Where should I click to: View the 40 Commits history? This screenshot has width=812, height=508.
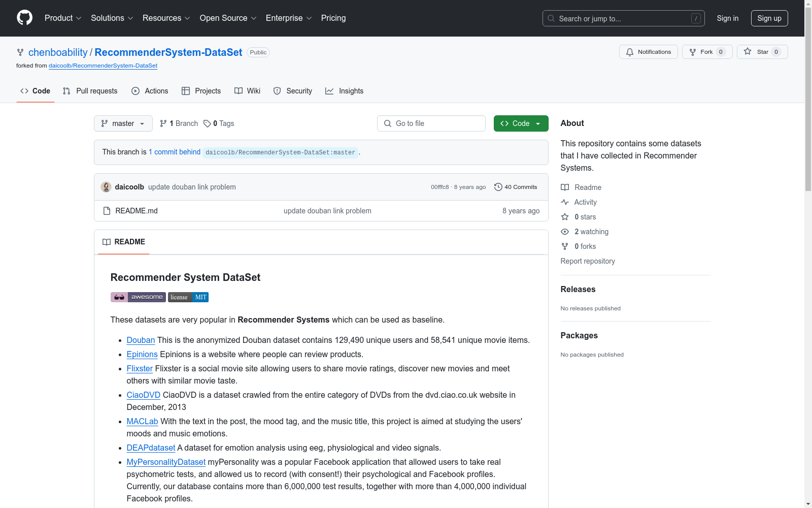[516, 187]
